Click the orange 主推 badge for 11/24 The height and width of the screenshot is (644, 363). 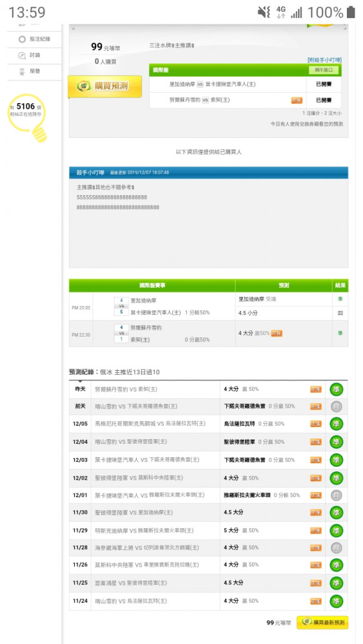point(316,601)
